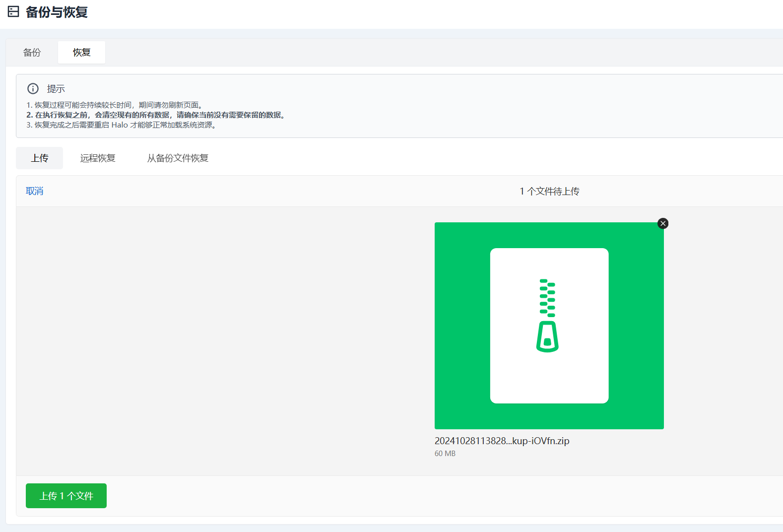The height and width of the screenshot is (532, 783).
Task: Click the zipper archive icon in the preview
Action: click(548, 316)
